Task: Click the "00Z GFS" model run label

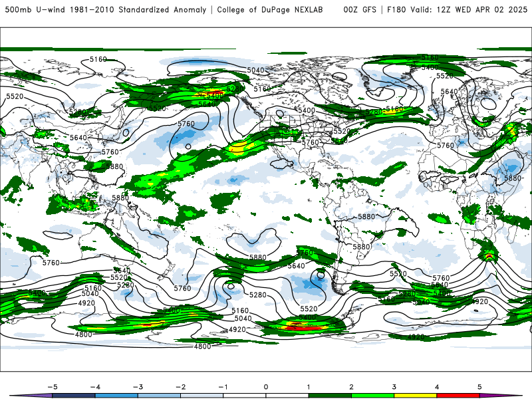Action: click(x=360, y=9)
